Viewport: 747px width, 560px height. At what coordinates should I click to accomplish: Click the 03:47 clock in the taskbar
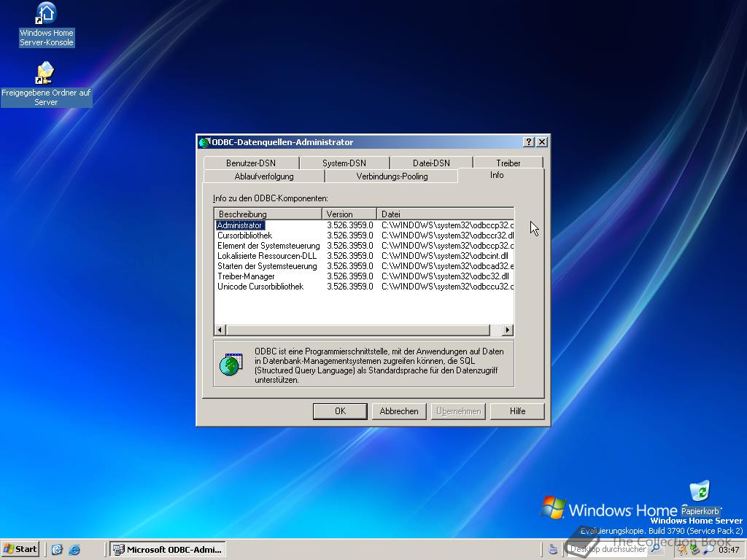[x=729, y=550]
